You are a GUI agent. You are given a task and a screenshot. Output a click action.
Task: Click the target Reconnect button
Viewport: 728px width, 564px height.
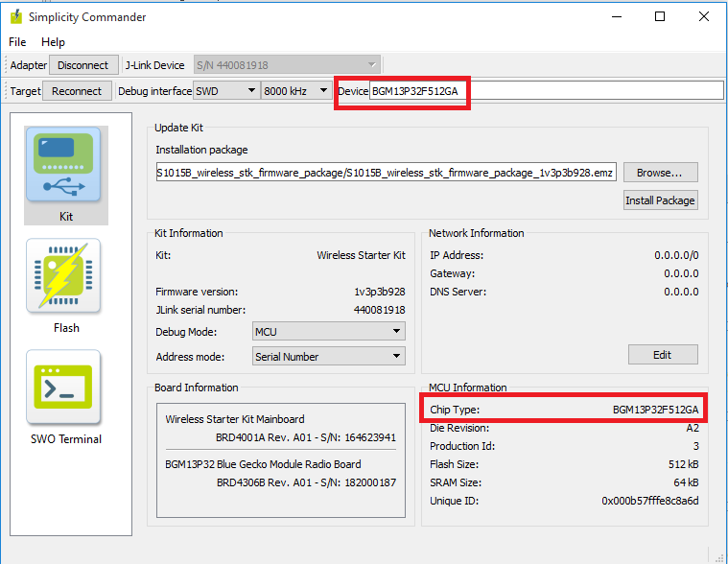coord(77,91)
